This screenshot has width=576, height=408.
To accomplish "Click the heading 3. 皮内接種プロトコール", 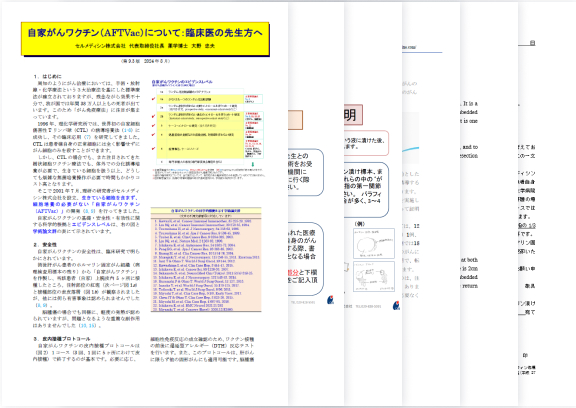I will coord(62,339).
